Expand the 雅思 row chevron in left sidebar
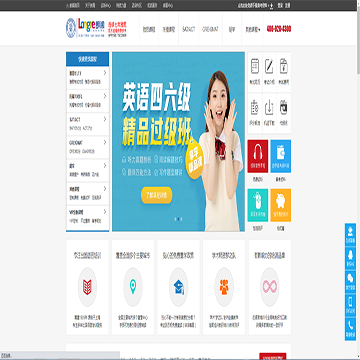Screen dimensions: 360x360 click(105, 73)
